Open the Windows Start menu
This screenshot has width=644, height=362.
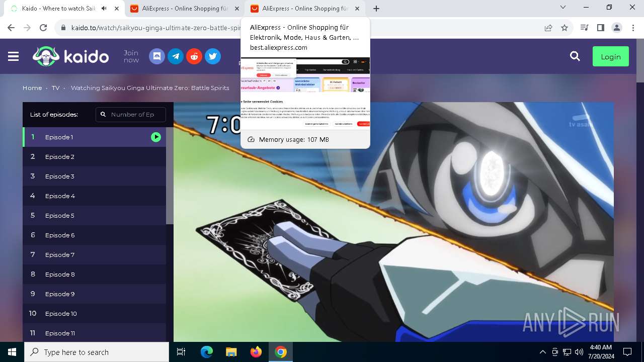point(12,352)
